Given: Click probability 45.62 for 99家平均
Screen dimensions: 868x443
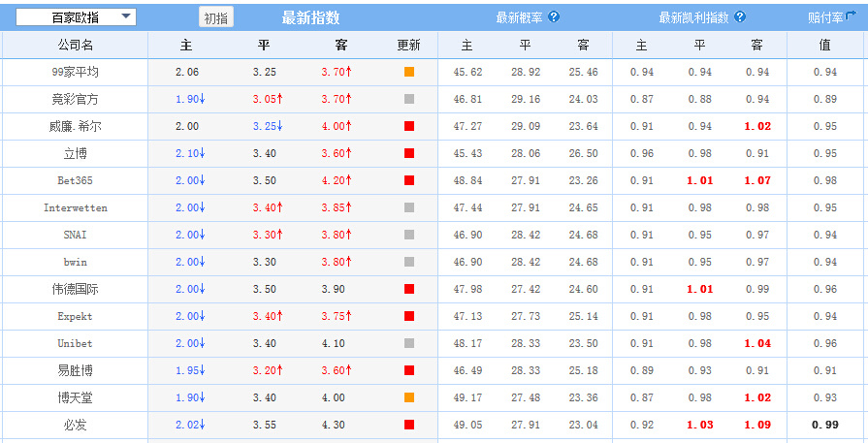Looking at the screenshot, I should [x=467, y=72].
